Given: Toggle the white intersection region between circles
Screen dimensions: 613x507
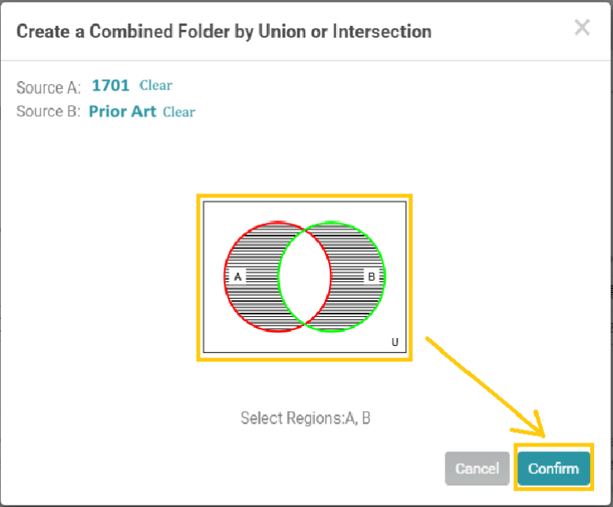Looking at the screenshot, I should [305, 277].
